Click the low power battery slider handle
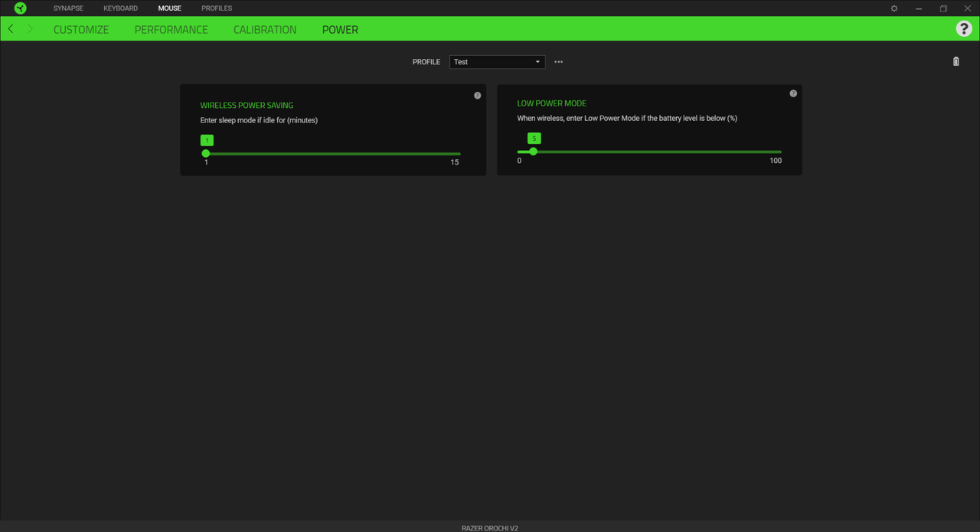 [x=534, y=152]
